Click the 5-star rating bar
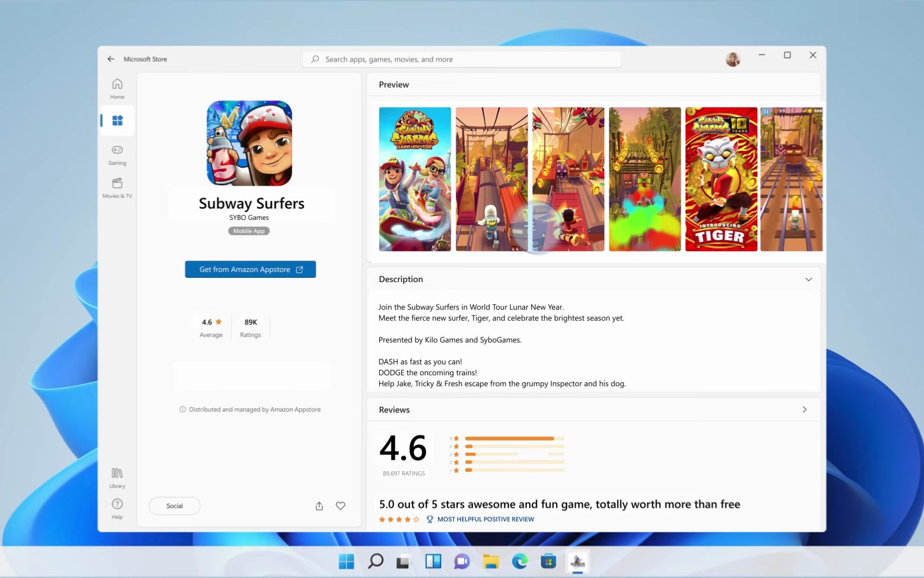 pyautogui.click(x=514, y=438)
